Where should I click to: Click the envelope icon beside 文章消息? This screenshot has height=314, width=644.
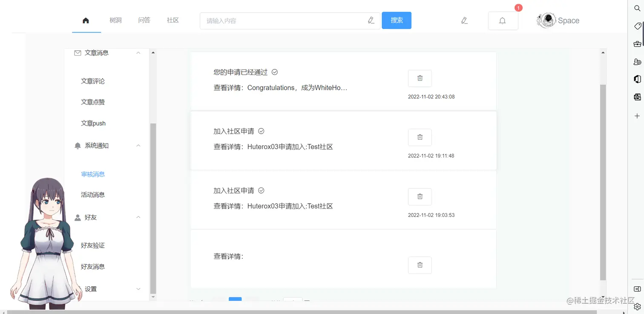(77, 52)
